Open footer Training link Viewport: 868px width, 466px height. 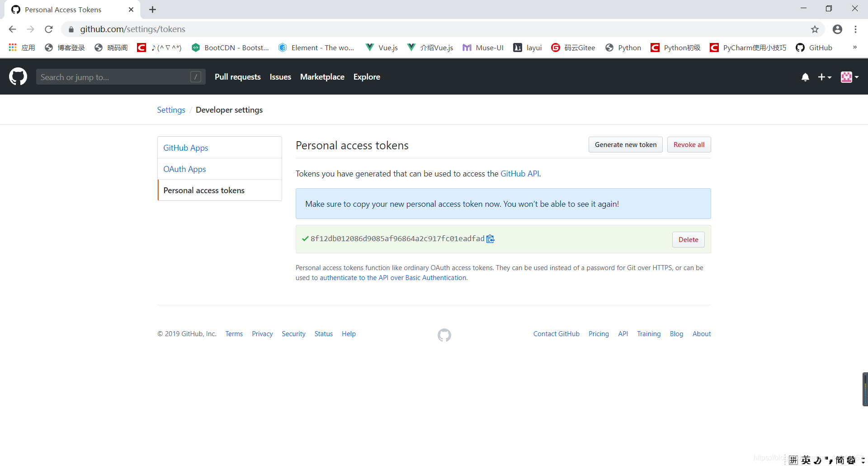coord(649,334)
